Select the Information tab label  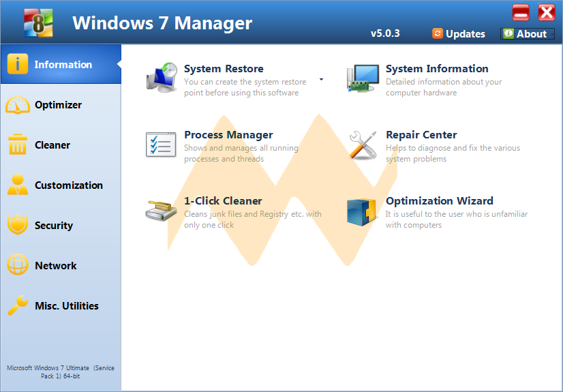(63, 65)
